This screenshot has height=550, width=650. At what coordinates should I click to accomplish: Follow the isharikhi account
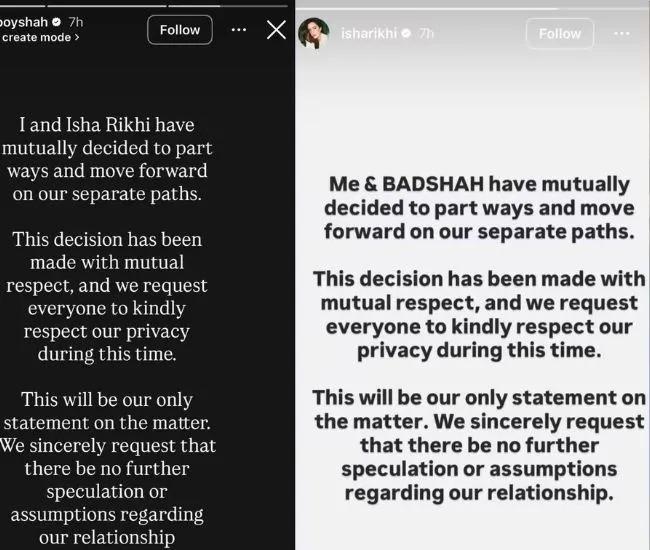pos(560,34)
